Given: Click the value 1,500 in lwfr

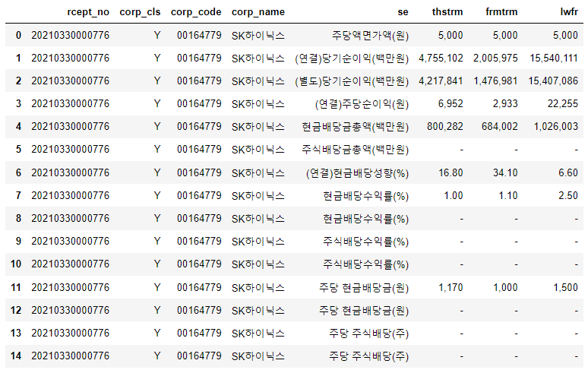Looking at the screenshot, I should tap(565, 287).
